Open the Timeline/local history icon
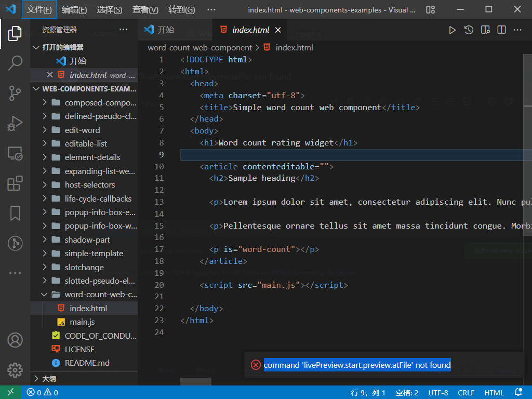Screen dimensions: 532x399 tap(468, 30)
